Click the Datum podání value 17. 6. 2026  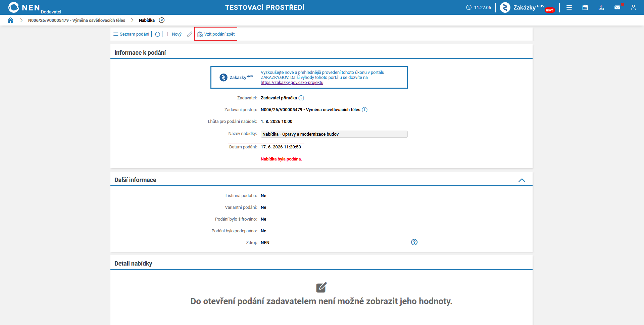pyautogui.click(x=281, y=147)
